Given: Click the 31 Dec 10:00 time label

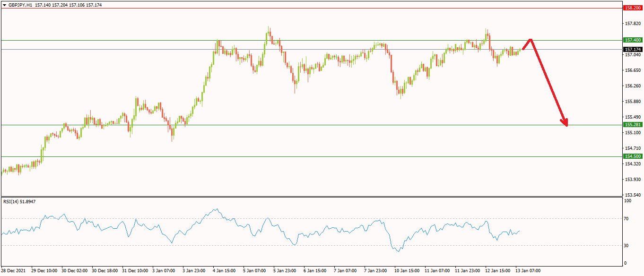Looking at the screenshot, I should click(x=135, y=271).
